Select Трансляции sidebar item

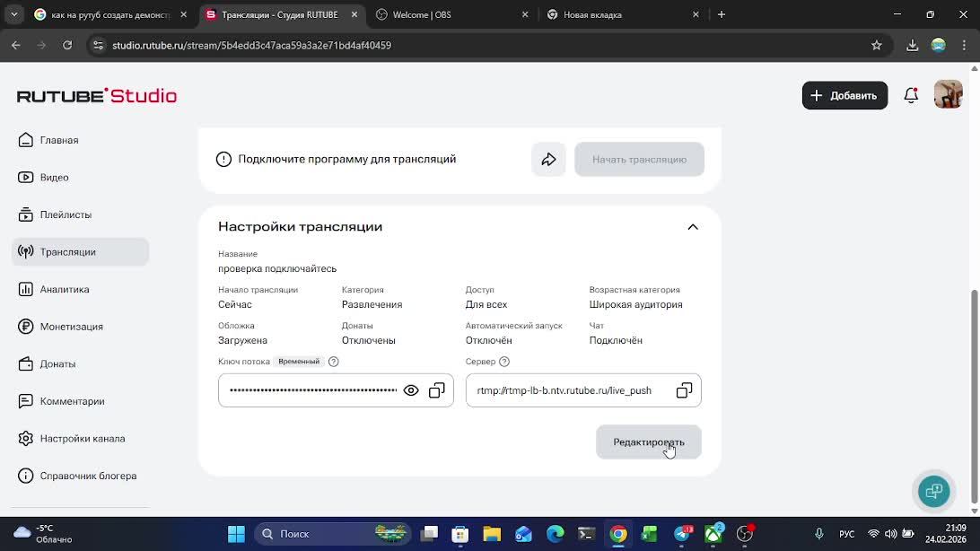coord(80,252)
